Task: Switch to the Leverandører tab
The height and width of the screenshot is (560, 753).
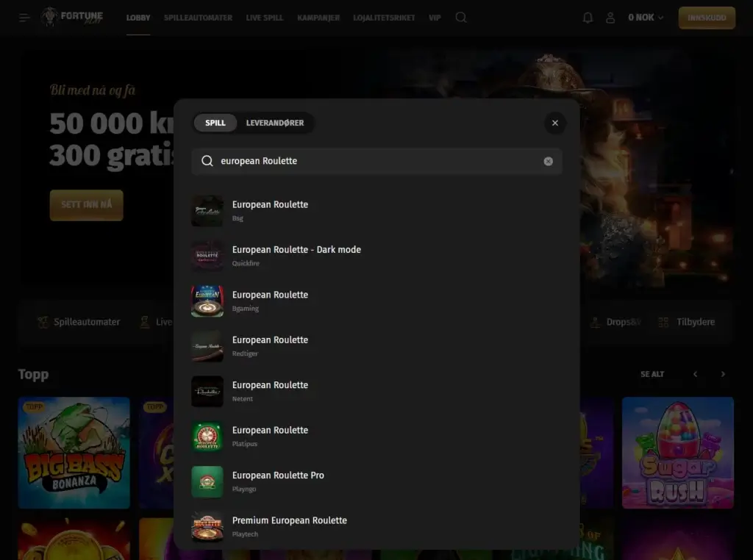Action: coord(275,123)
